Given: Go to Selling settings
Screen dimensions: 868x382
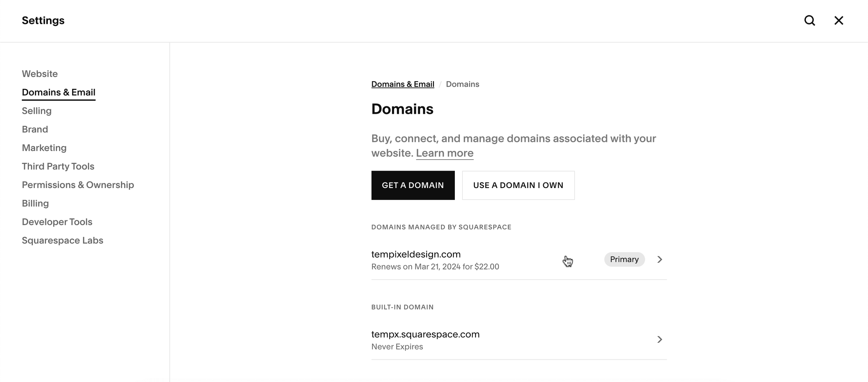Looking at the screenshot, I should 36,111.
